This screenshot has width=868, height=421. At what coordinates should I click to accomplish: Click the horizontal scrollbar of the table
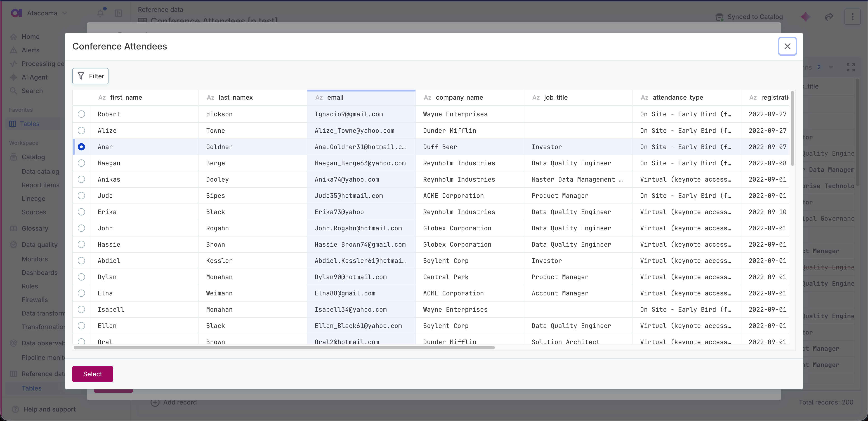pyautogui.click(x=284, y=348)
